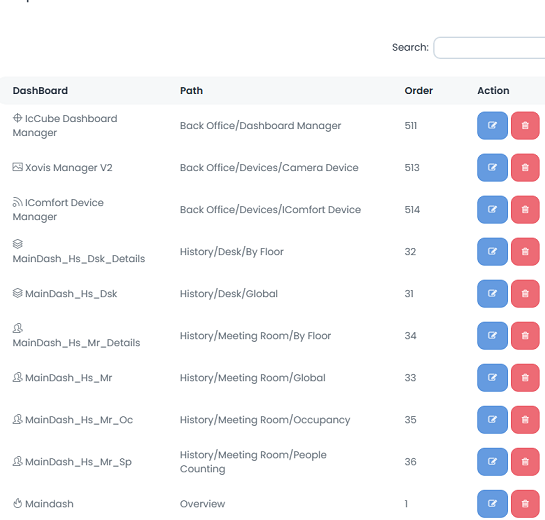Click the person icon beside MainDash_Hs_Mr_Sp
545x520 pixels.
(x=17, y=462)
